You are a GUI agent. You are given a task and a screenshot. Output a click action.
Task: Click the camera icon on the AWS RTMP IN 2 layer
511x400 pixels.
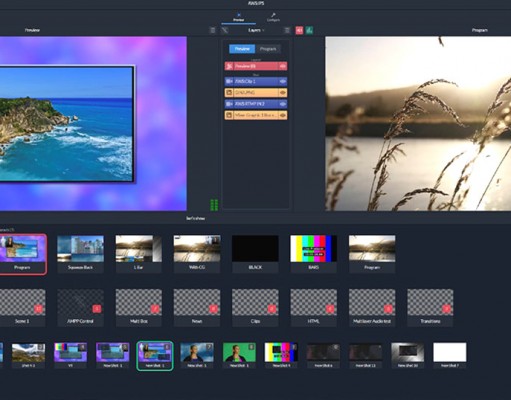coord(229,104)
